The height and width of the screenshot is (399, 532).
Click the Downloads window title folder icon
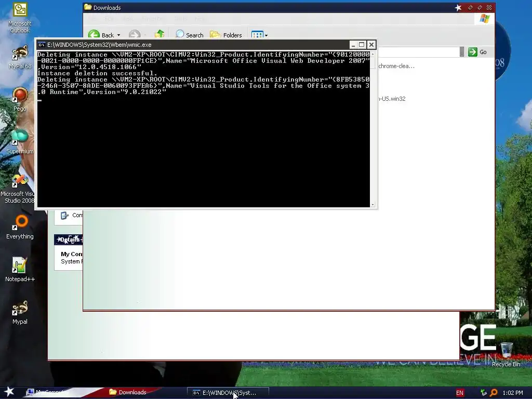tap(88, 7)
